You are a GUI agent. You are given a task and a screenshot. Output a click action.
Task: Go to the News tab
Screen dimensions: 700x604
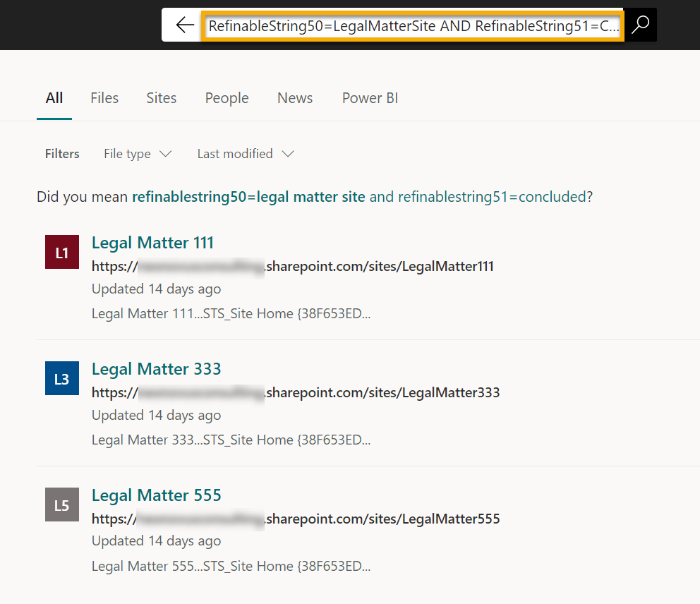295,98
